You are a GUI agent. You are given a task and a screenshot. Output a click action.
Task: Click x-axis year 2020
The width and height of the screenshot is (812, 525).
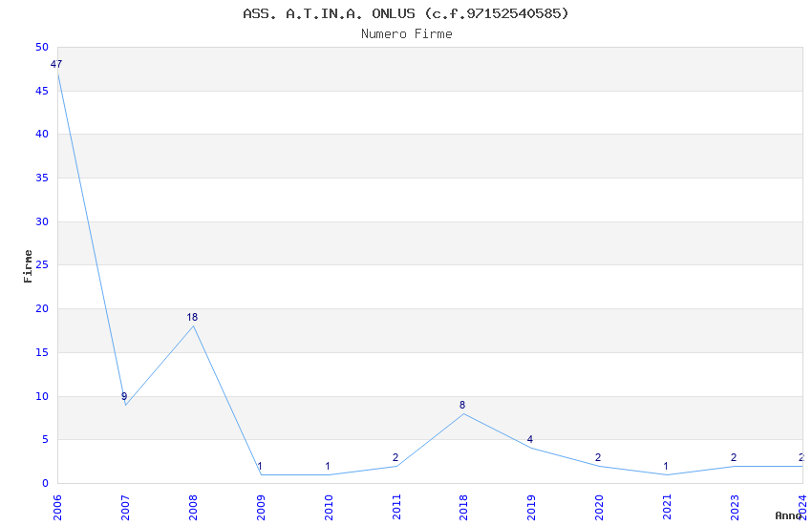tap(599, 507)
